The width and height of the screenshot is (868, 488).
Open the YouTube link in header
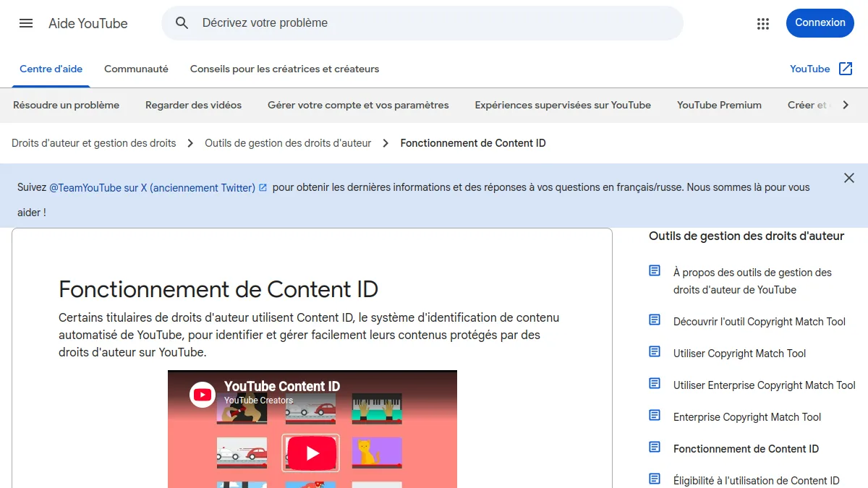point(809,69)
